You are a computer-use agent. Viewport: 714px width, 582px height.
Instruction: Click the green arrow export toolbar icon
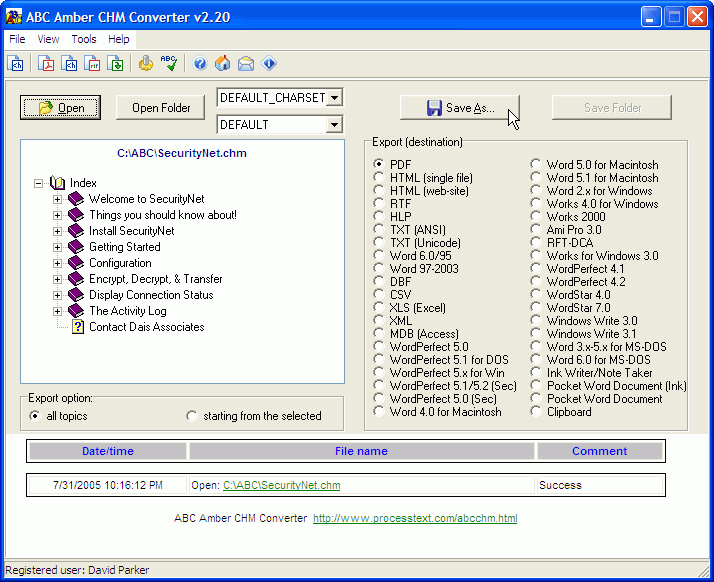115,63
